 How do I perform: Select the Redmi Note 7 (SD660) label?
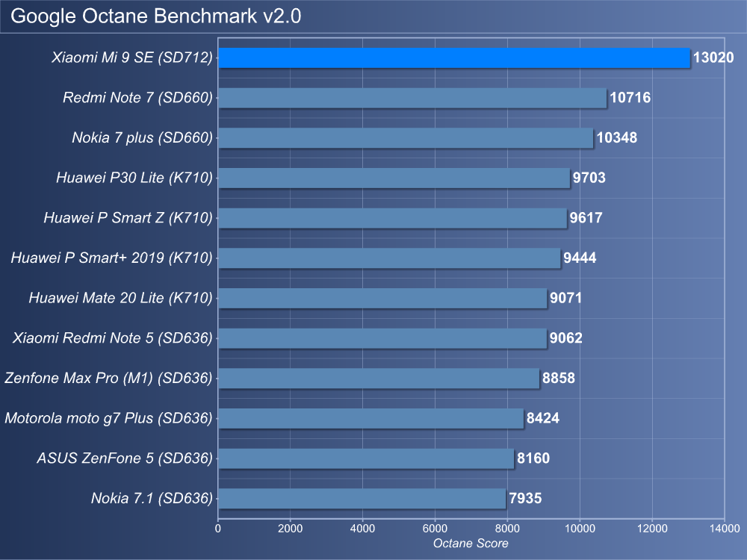pyautogui.click(x=137, y=98)
